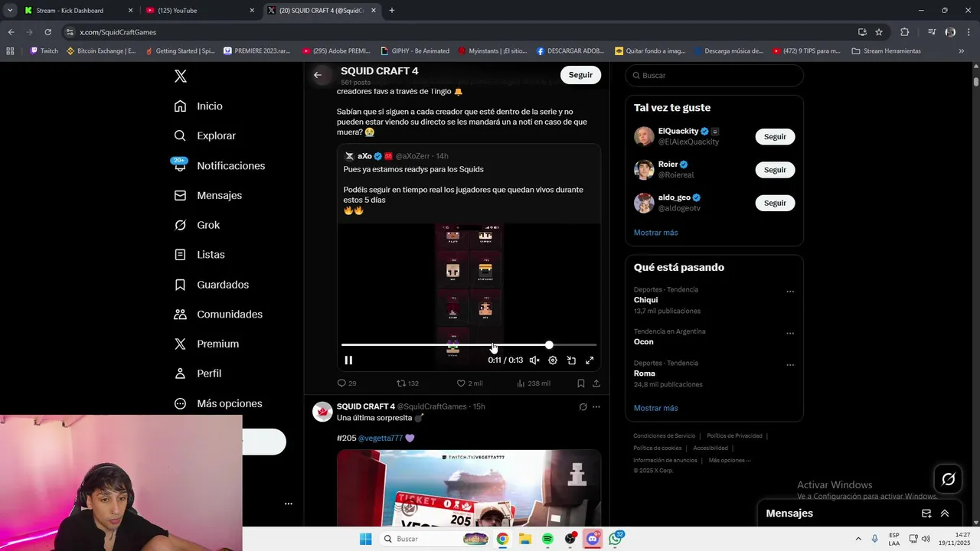Follow ElQuackity
This screenshot has height=551, width=980.
(775, 136)
